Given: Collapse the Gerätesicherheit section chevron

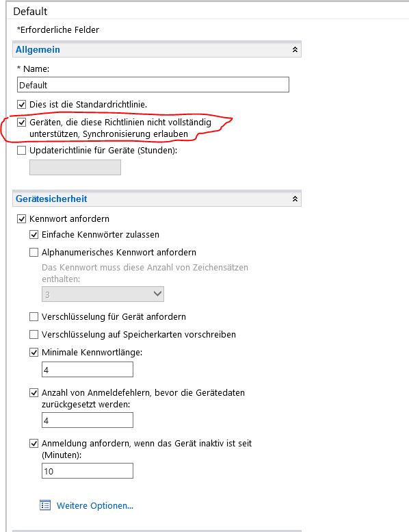Looking at the screenshot, I should pos(295,199).
